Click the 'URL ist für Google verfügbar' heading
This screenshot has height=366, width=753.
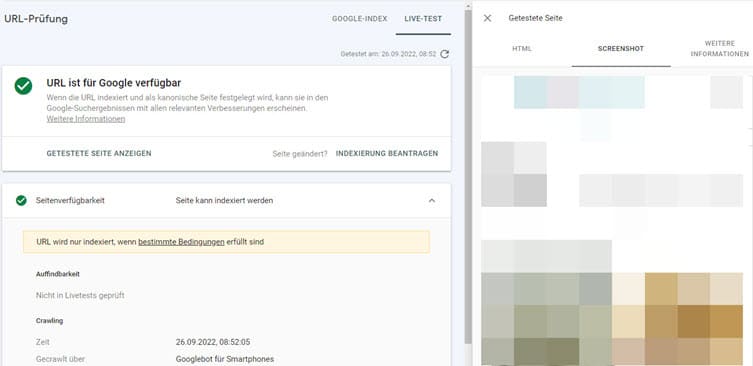(114, 83)
